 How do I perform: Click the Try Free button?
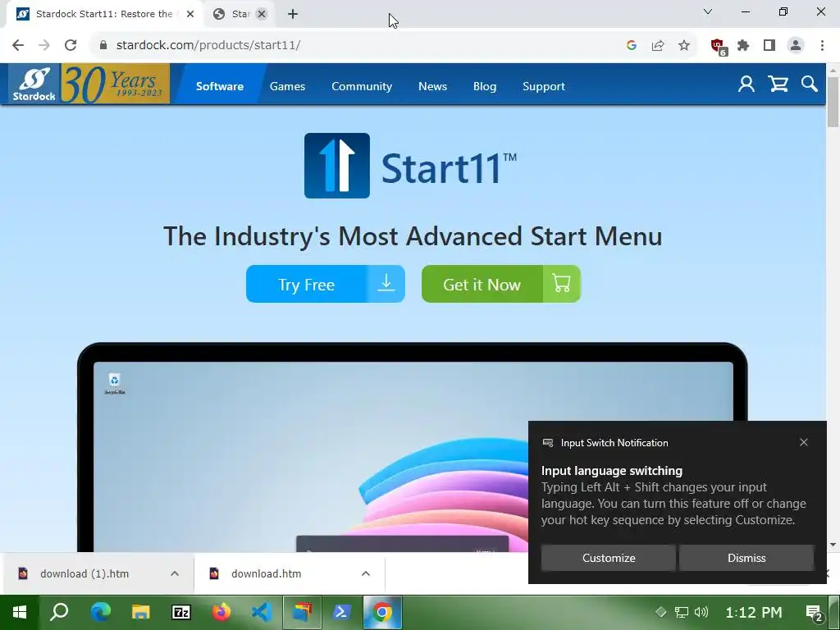[325, 284]
